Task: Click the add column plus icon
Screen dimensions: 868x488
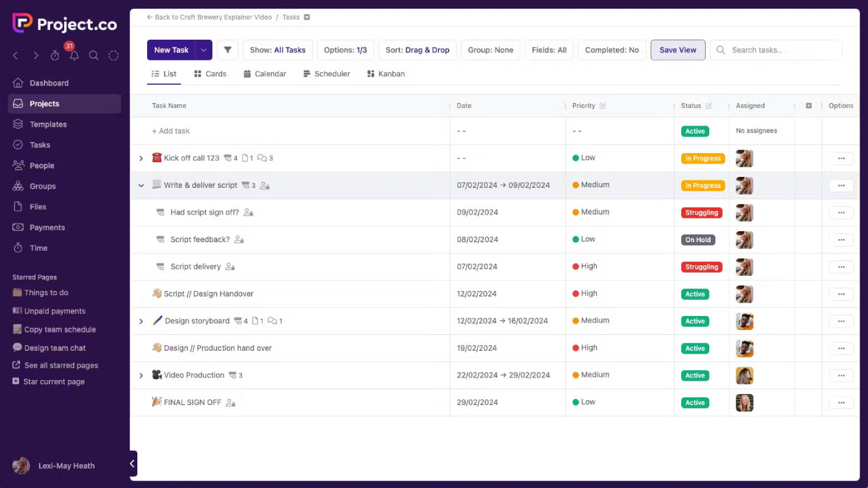Action: 809,106
